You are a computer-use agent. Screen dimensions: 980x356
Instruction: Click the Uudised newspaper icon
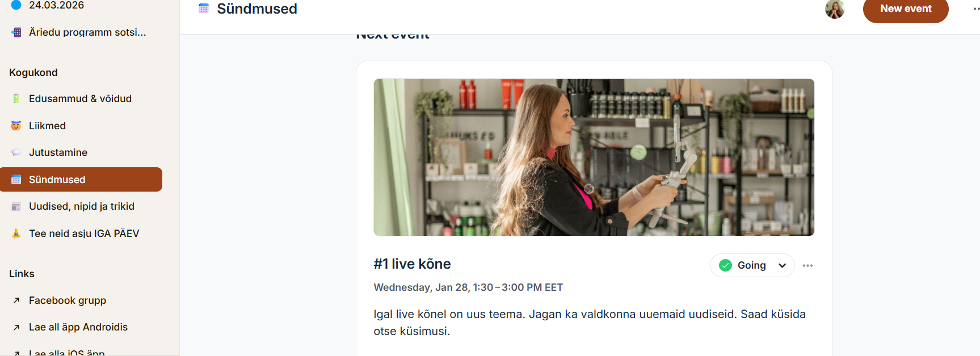(x=16, y=206)
